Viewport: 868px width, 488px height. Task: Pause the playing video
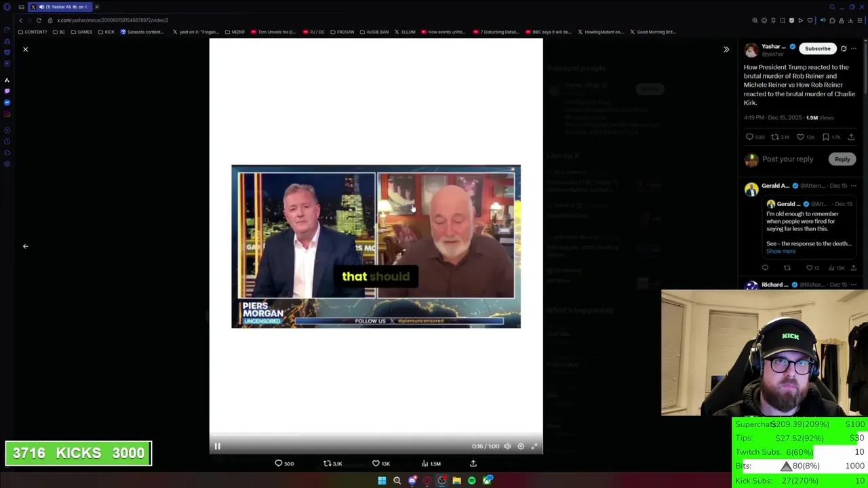217,446
